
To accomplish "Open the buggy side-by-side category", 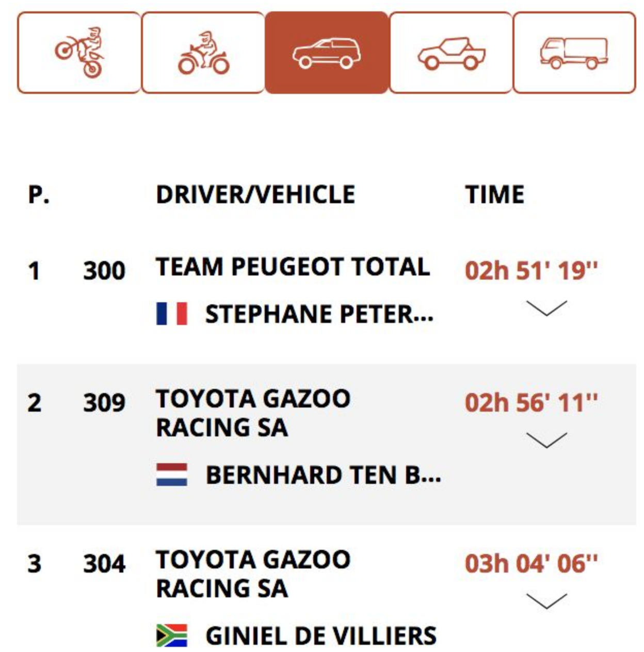I will [451, 53].
